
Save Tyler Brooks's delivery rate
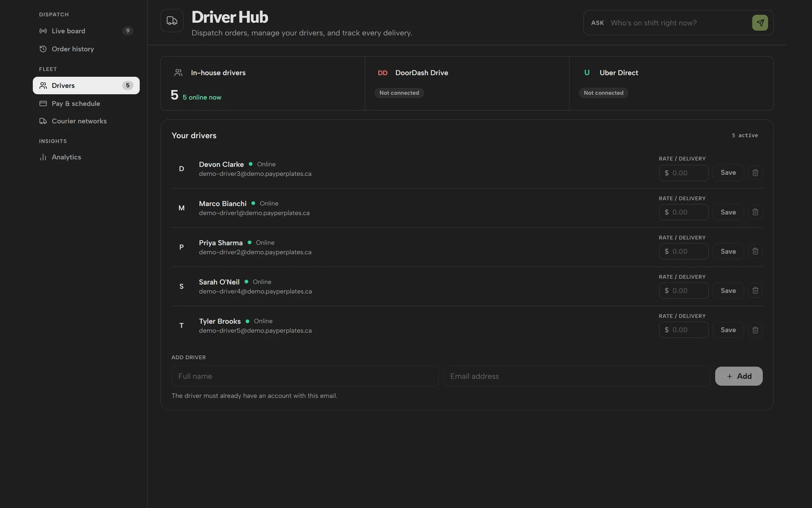click(x=728, y=330)
